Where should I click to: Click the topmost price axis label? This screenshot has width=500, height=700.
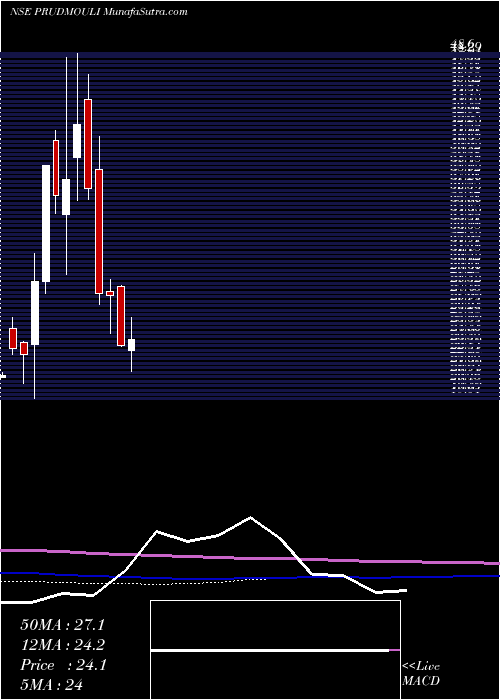(466, 44)
